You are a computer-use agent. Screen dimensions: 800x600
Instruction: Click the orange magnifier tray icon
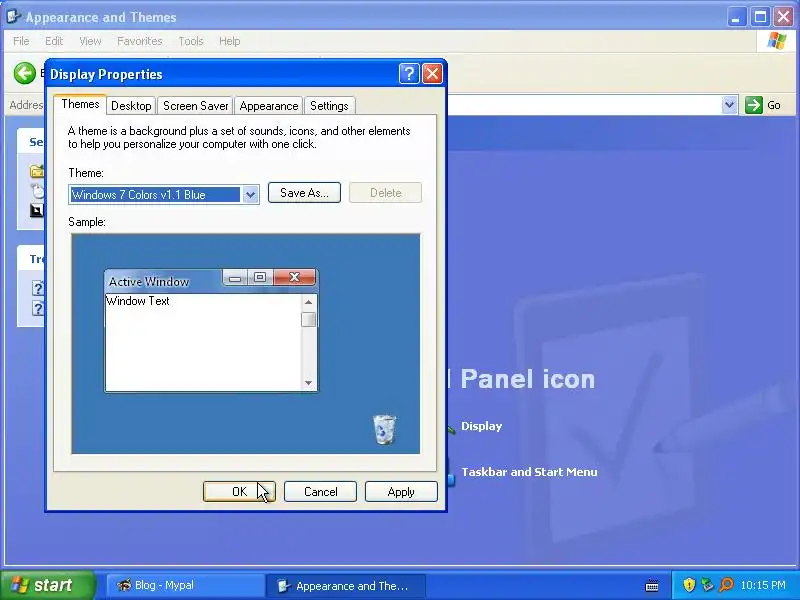tap(726, 585)
